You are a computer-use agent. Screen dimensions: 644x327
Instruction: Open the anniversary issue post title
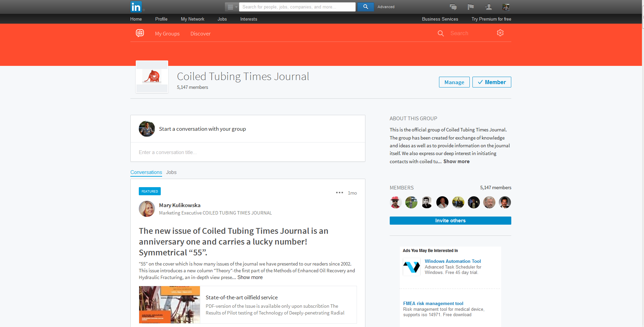coord(233,242)
